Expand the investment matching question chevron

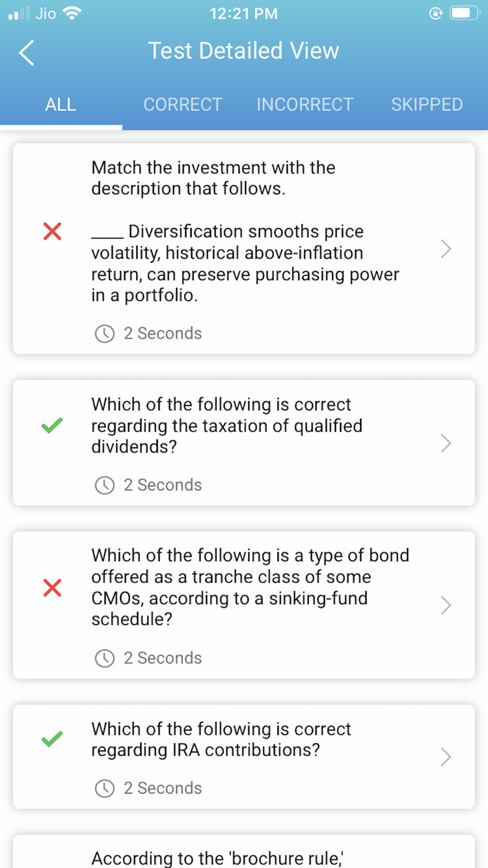pos(446,248)
